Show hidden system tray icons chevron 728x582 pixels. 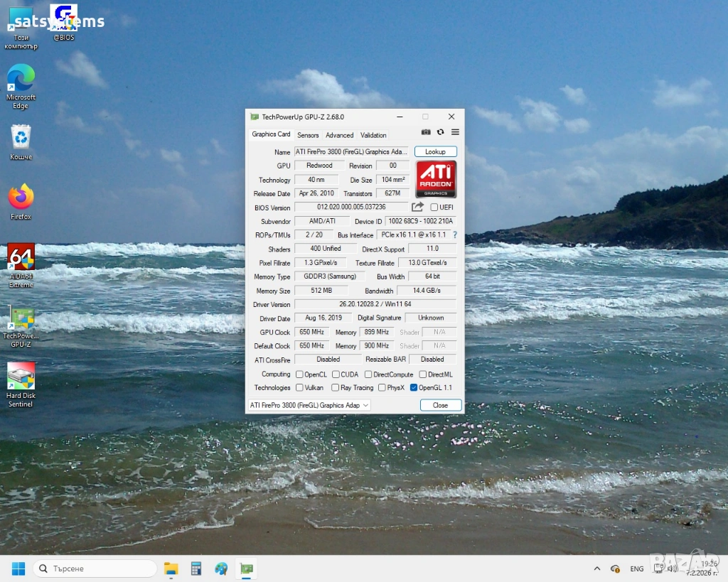597,568
